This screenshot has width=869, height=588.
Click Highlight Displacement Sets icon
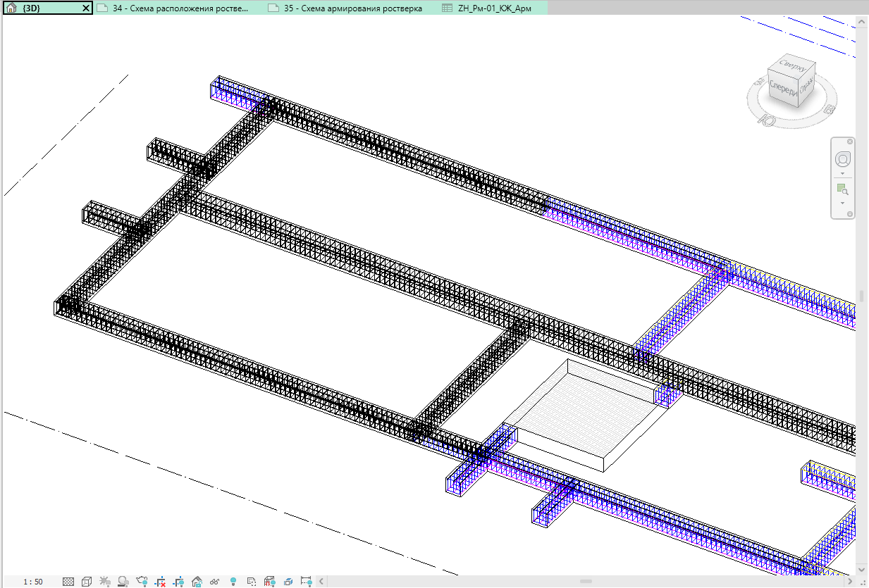288,582
